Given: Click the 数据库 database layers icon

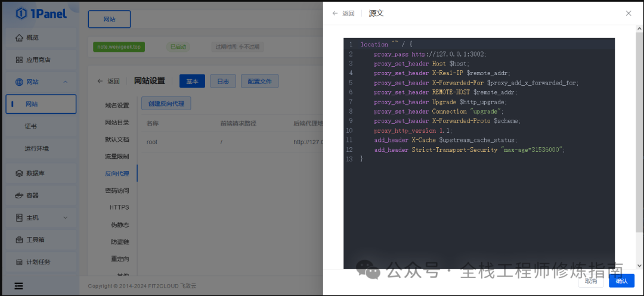Looking at the screenshot, I should coord(19,173).
